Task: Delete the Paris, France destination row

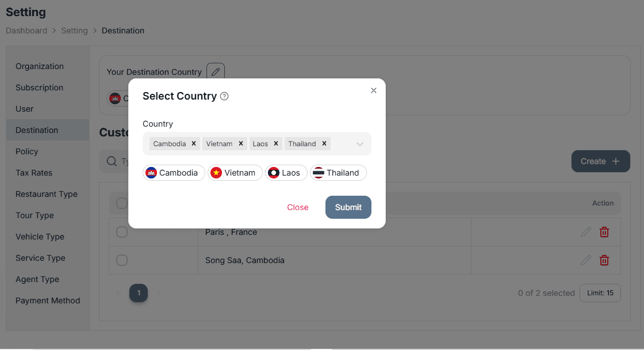Action: click(604, 232)
